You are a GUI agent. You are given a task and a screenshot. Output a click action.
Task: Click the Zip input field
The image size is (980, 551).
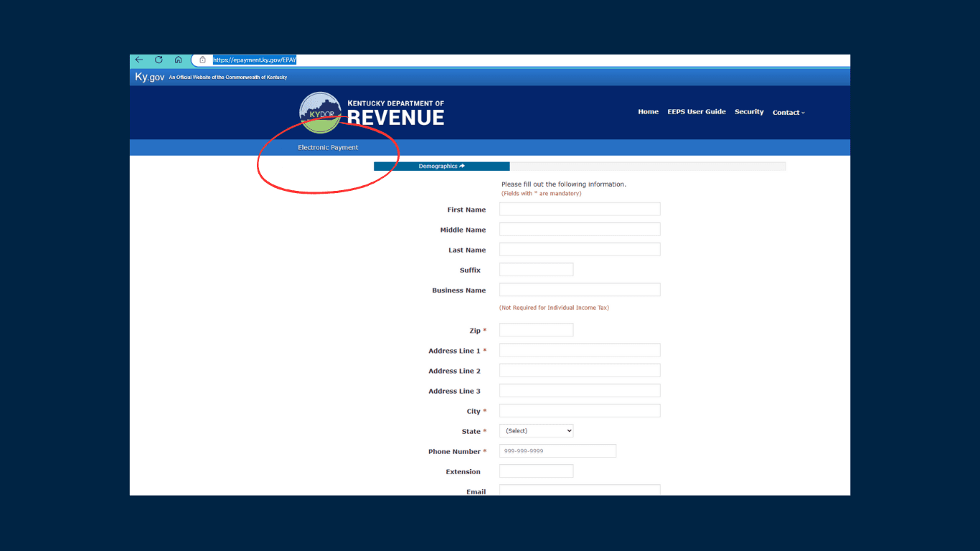coord(536,330)
